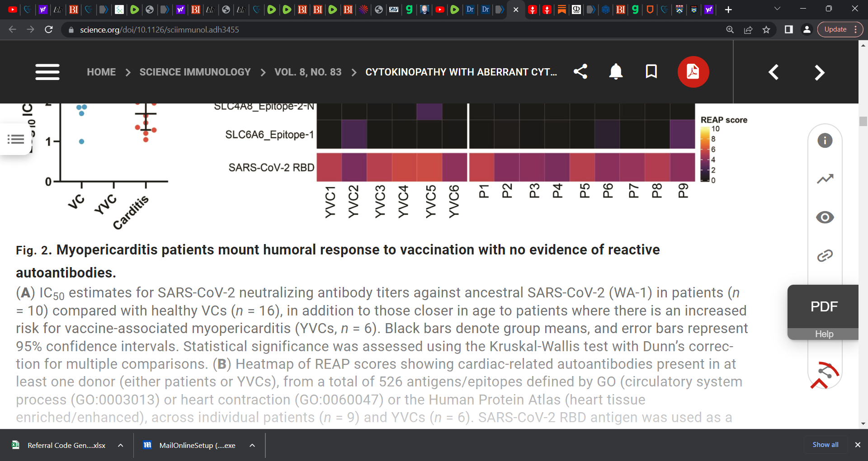
Task: Toggle the bookmark star in the address bar
Action: pyautogui.click(x=767, y=29)
